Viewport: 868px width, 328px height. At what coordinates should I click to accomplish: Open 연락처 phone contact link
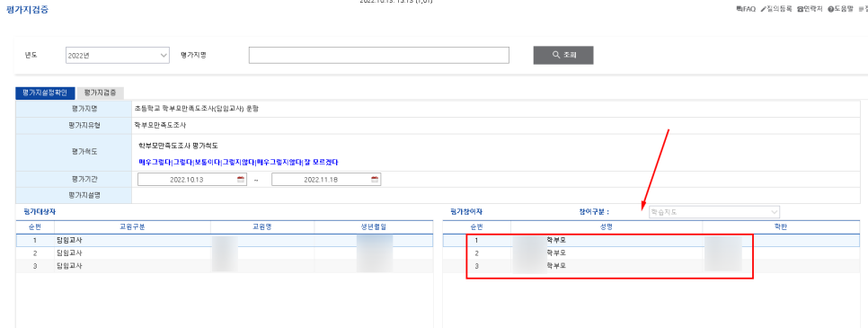pos(810,9)
